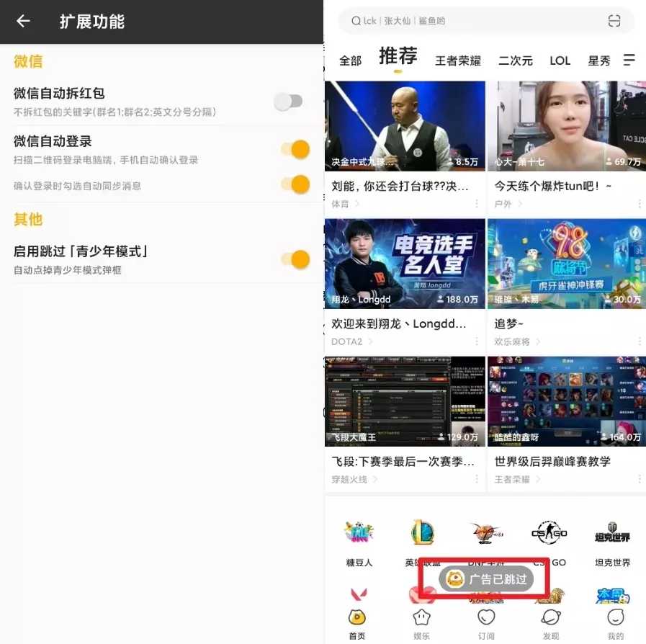
Task: Open more options for 刘能 stream card
Action: click(477, 204)
